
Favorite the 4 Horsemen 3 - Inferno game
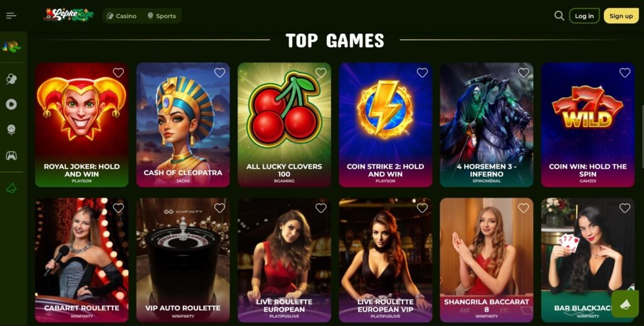[x=523, y=73]
